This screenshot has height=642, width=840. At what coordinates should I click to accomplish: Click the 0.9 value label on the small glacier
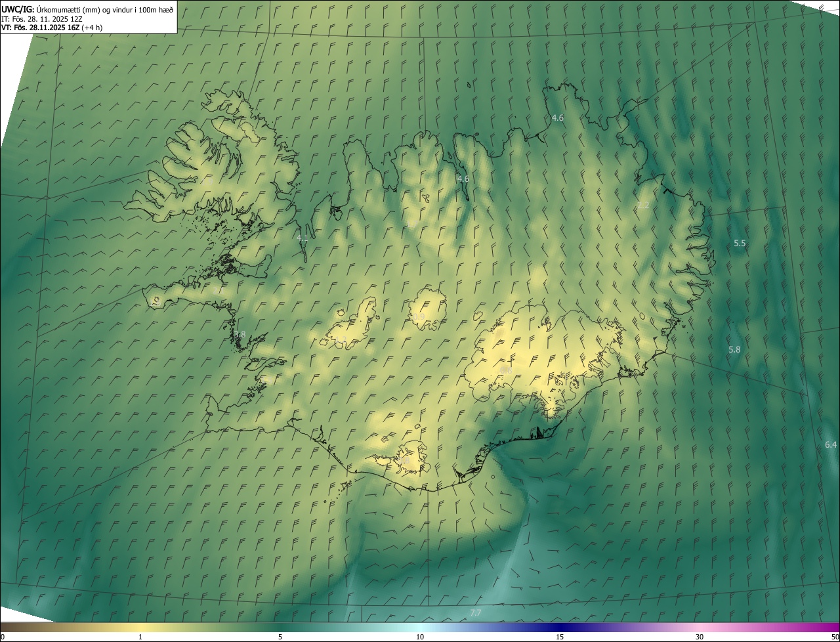click(x=419, y=317)
